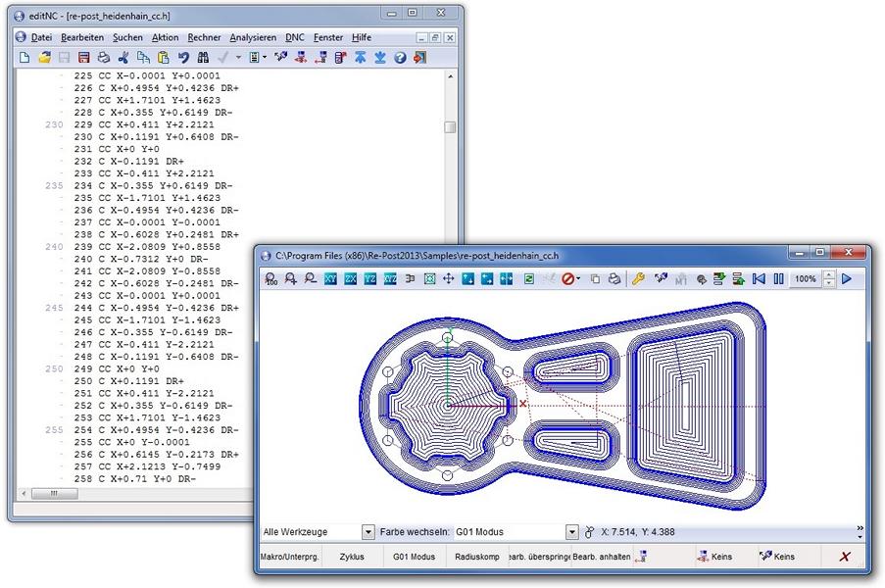This screenshot has height=588, width=885.
Task: Switch plot to YZ plane view
Action: pyautogui.click(x=370, y=278)
